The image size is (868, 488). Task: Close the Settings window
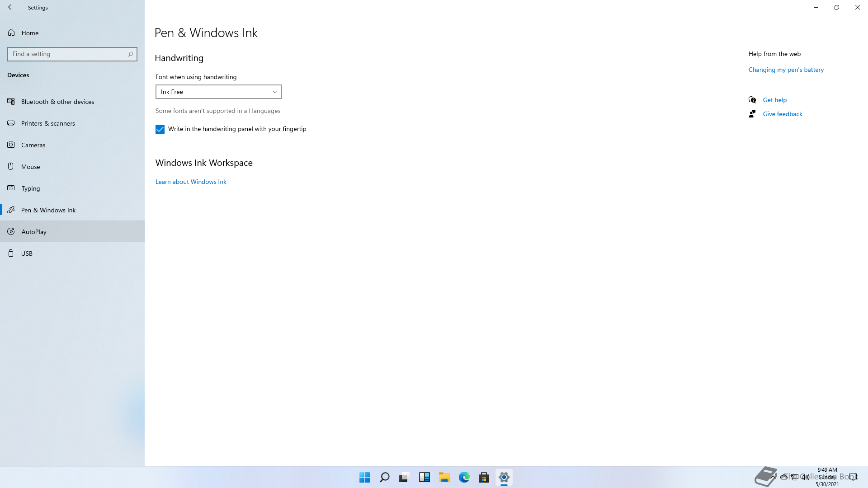pyautogui.click(x=858, y=7)
